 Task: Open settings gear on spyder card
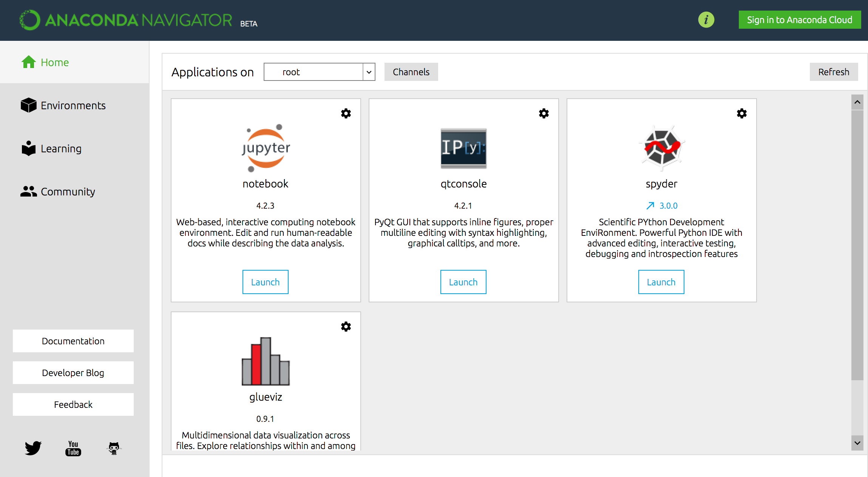coord(741,113)
